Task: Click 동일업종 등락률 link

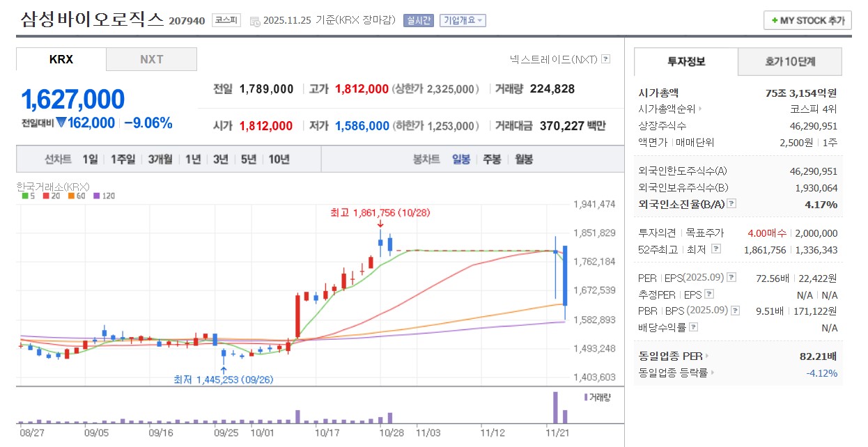Action: coord(673,372)
